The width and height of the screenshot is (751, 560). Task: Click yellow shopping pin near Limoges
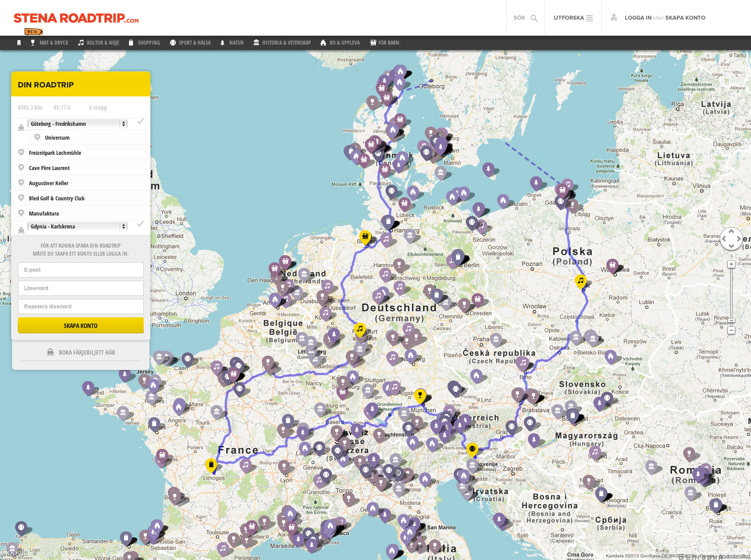click(x=211, y=465)
